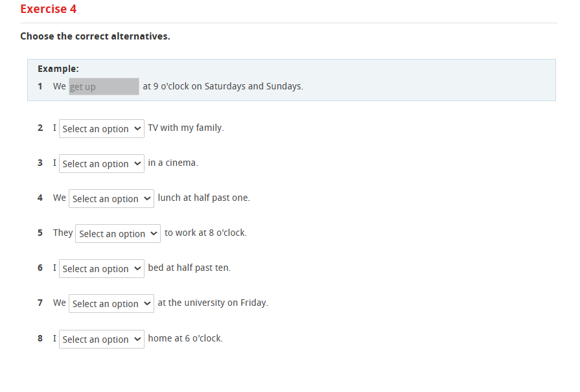Image resolution: width=580 pixels, height=392 pixels.
Task: Click the chevron arrow on sentence 3 dropdown
Action: [137, 163]
